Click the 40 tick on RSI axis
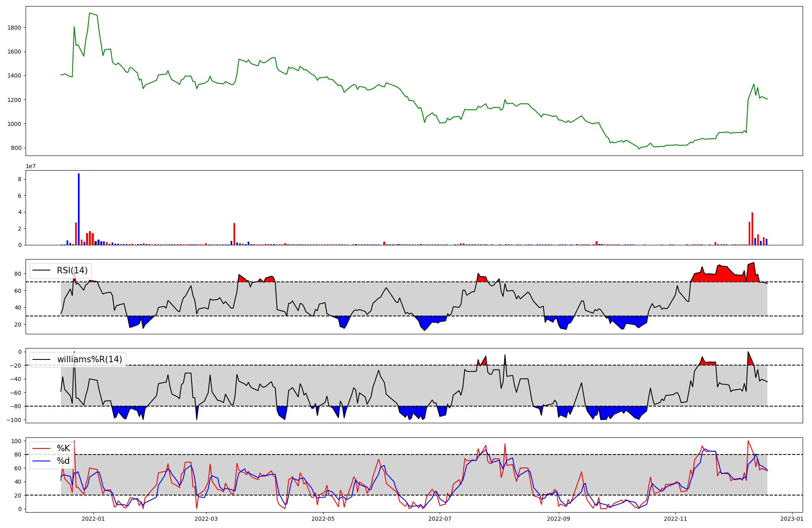The image size is (812, 528). (18, 307)
